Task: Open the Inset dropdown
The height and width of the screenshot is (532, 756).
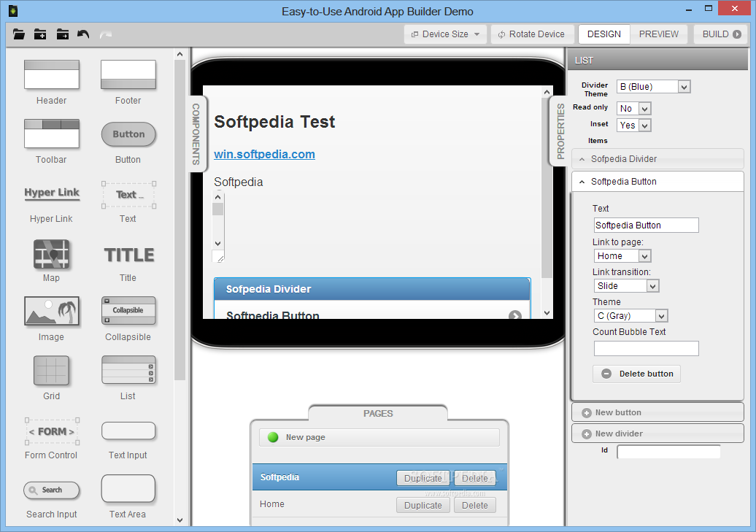Action: (633, 126)
